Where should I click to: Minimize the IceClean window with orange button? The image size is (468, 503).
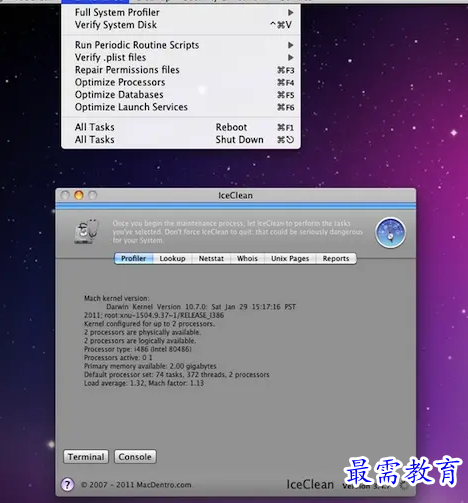point(79,195)
